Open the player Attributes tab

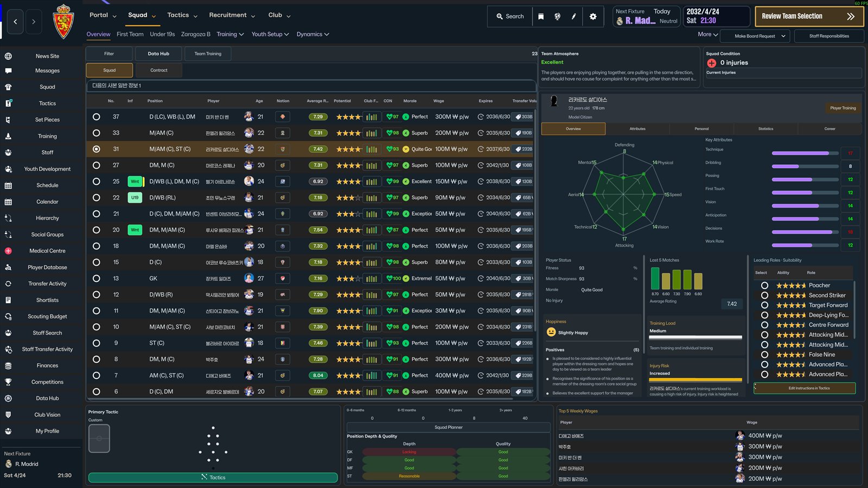click(637, 129)
